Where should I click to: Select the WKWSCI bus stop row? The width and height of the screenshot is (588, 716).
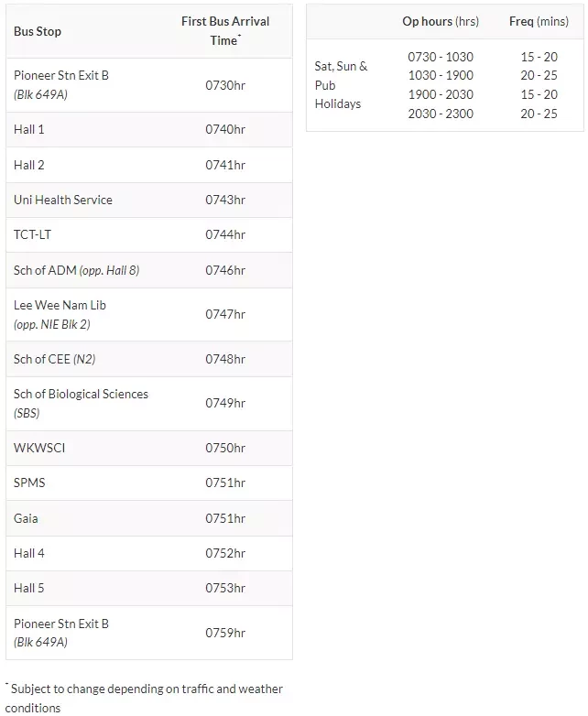tap(149, 448)
